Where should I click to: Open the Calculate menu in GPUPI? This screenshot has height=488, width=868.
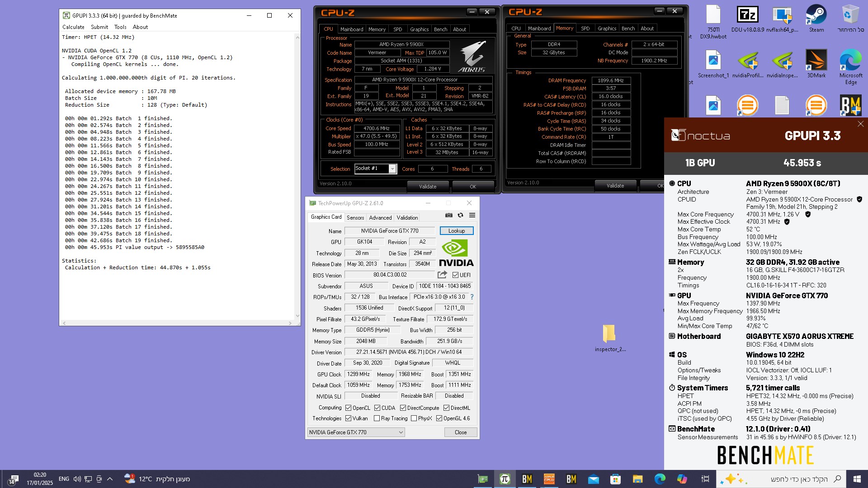tap(73, 27)
